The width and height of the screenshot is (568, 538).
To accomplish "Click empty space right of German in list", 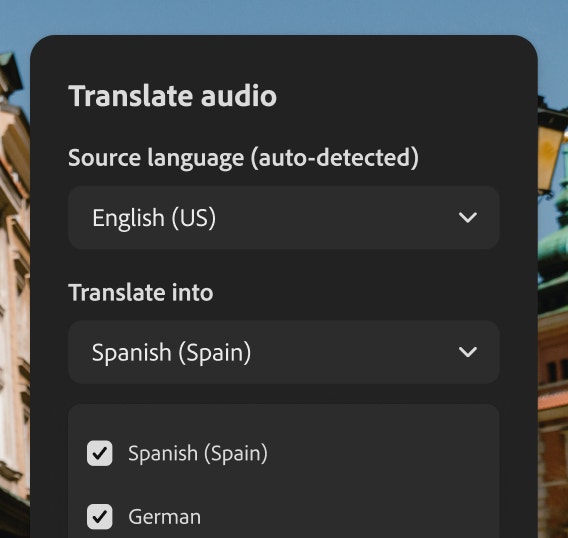I will [348, 517].
